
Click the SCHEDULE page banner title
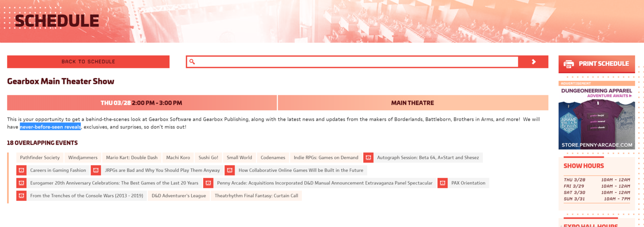click(57, 21)
